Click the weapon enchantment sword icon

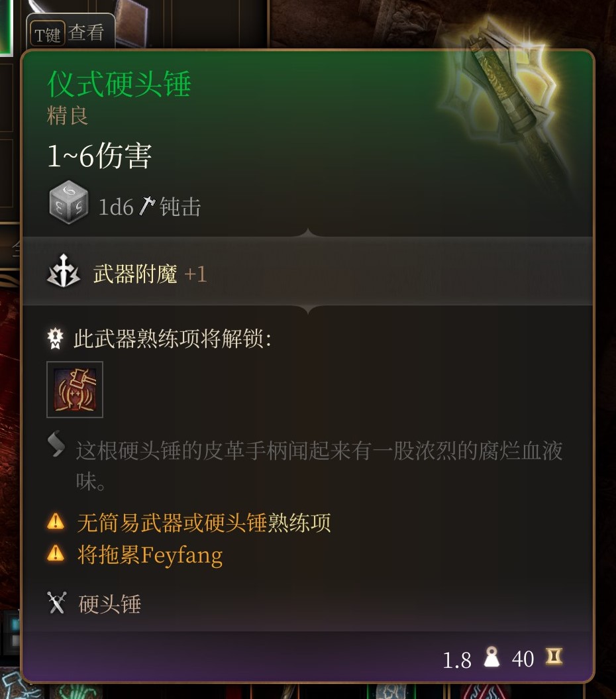pyautogui.click(x=64, y=271)
